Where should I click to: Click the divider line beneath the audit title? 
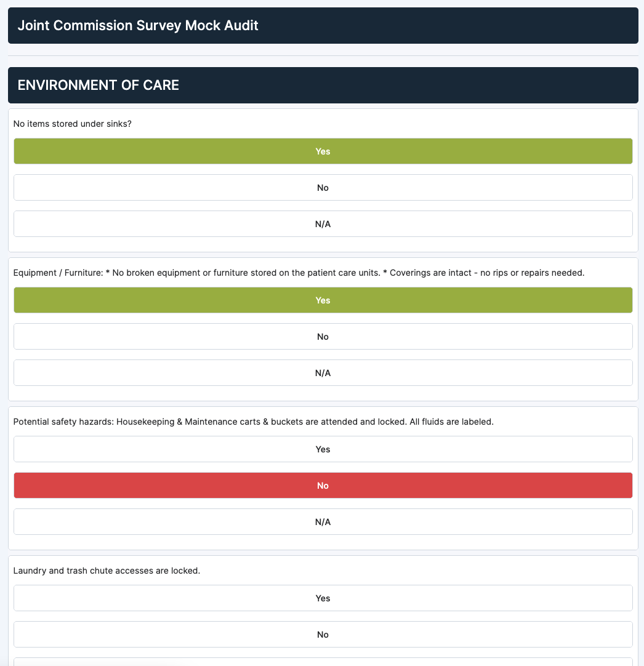pos(323,55)
